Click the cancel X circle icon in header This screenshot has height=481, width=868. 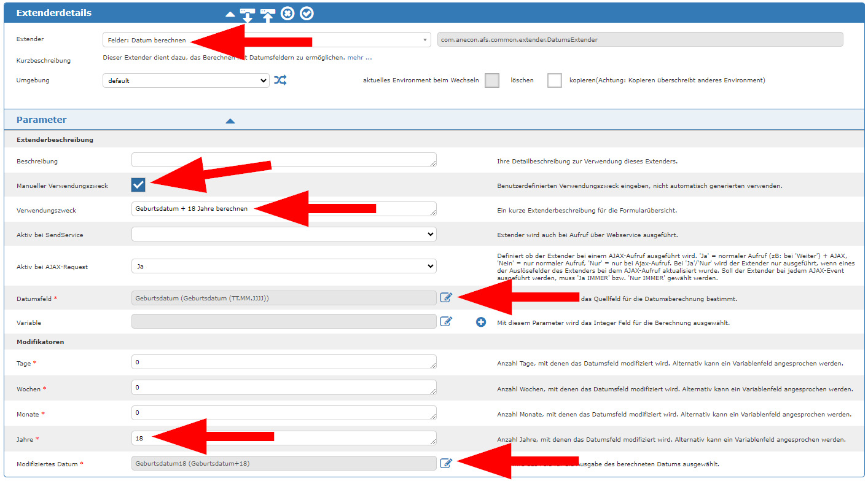287,13
